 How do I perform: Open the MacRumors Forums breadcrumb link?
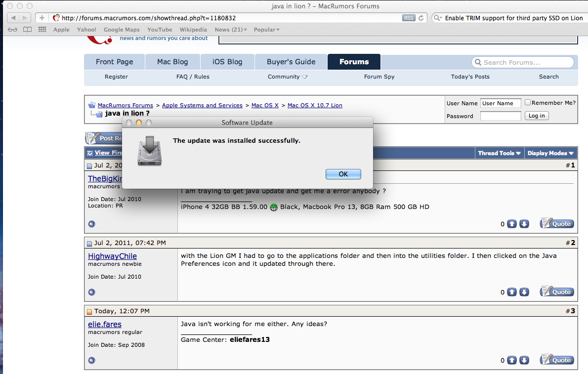(x=125, y=105)
